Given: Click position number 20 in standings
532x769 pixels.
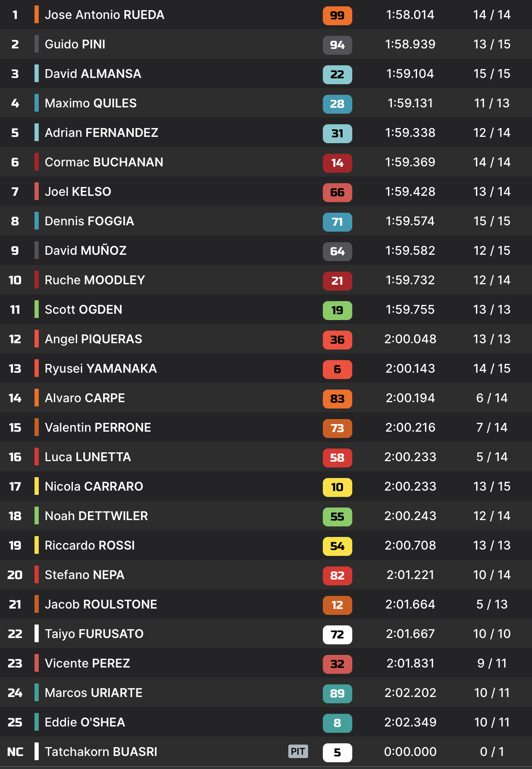Looking at the screenshot, I should point(15,575).
